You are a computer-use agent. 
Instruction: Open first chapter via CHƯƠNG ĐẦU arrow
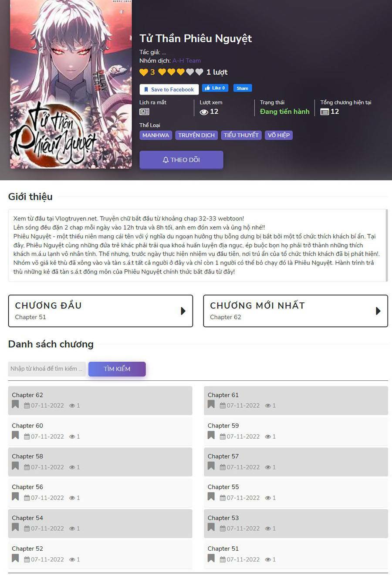pos(183,311)
